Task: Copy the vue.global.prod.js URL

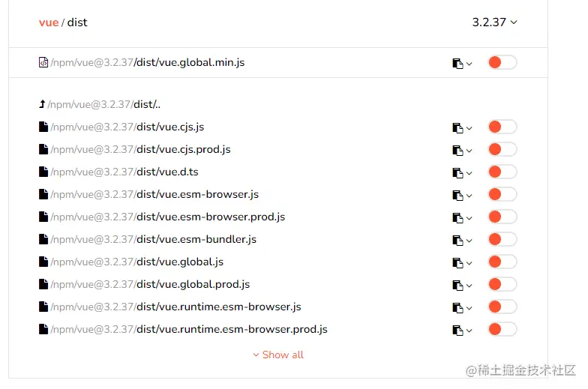Action: point(457,285)
